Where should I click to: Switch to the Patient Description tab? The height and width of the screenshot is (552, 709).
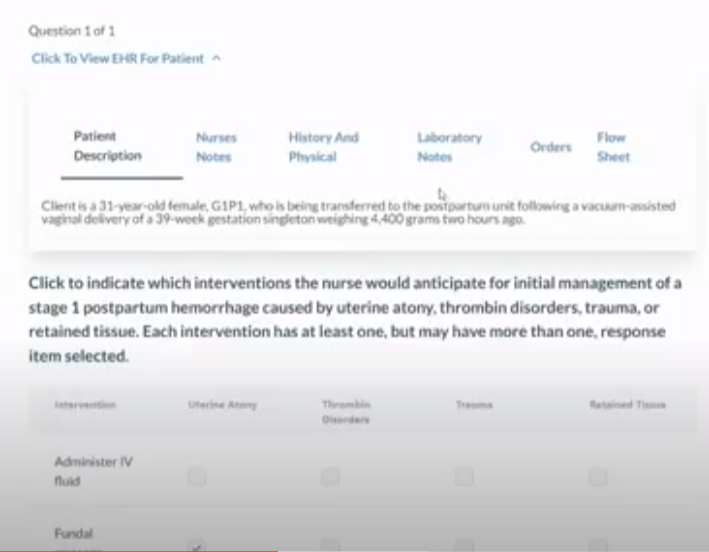(x=107, y=146)
